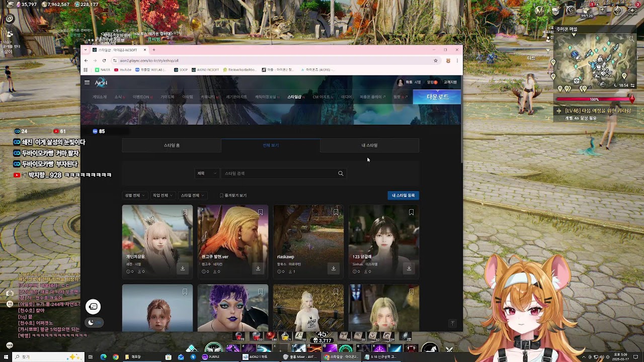Download the 렌고쿠 발현.ver style card

[x=258, y=268]
